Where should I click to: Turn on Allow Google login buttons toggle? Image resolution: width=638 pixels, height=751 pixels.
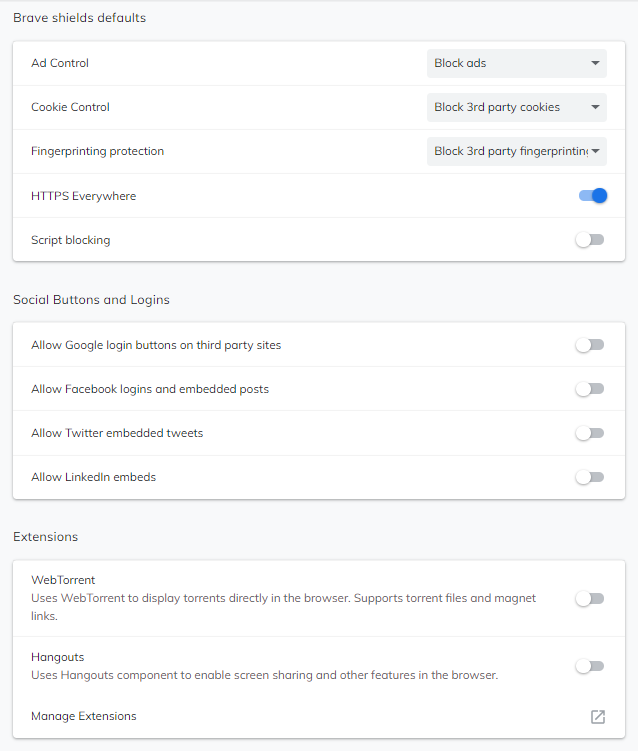point(590,345)
